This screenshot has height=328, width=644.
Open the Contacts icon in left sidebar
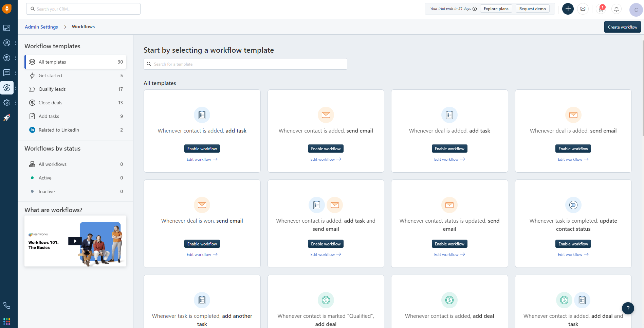click(7, 43)
